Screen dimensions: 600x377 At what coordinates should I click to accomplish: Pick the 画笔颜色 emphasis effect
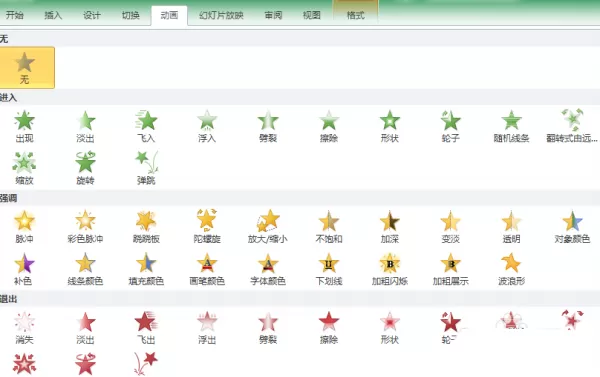click(207, 269)
